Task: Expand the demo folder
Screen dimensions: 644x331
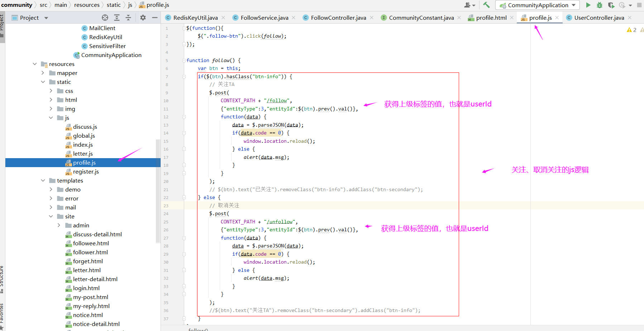Action: [x=51, y=189]
